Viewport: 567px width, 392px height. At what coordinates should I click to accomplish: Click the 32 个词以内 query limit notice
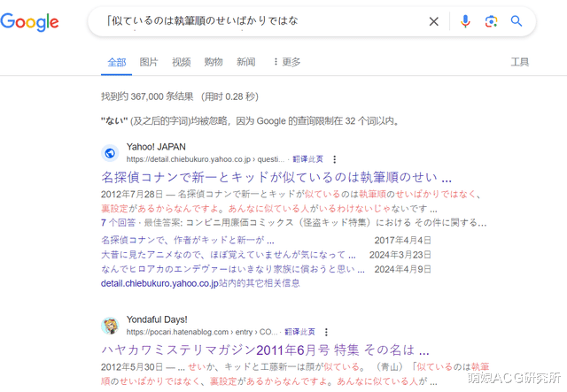pyautogui.click(x=250, y=121)
